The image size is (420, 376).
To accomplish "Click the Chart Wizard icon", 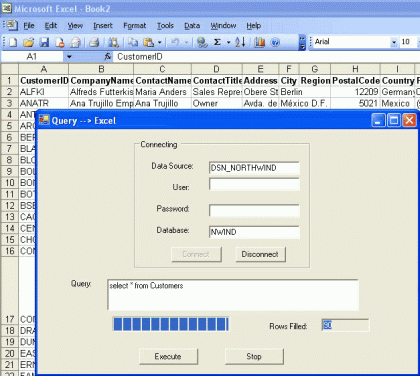I will tap(259, 42).
